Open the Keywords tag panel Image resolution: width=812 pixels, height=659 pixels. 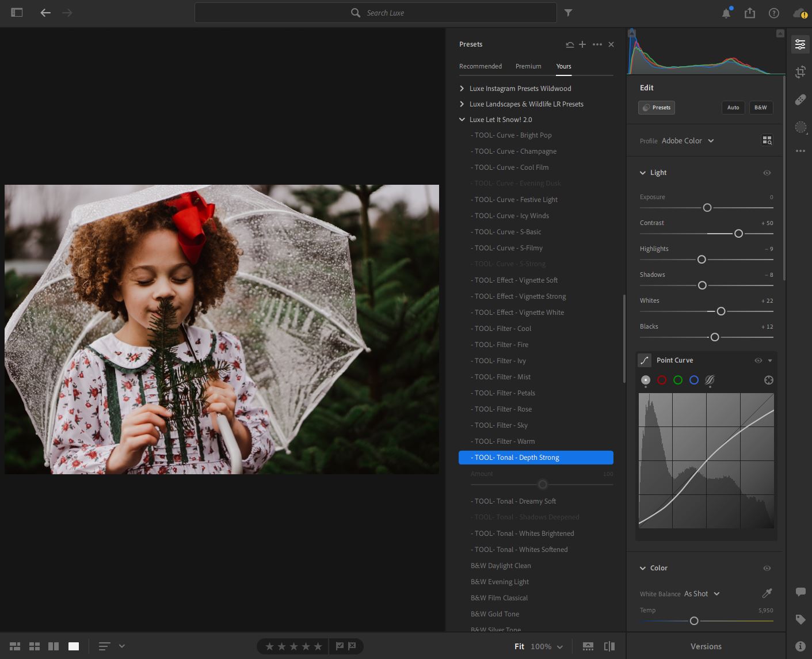point(800,619)
